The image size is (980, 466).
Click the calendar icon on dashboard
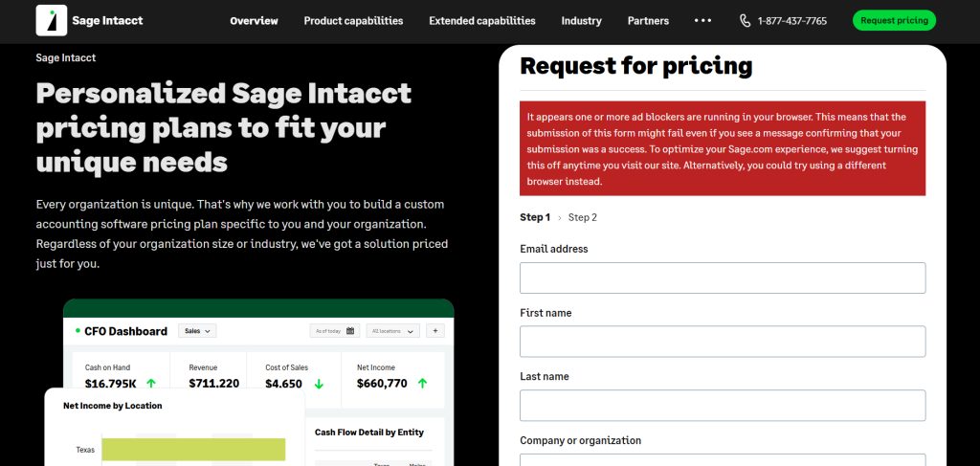pos(350,331)
